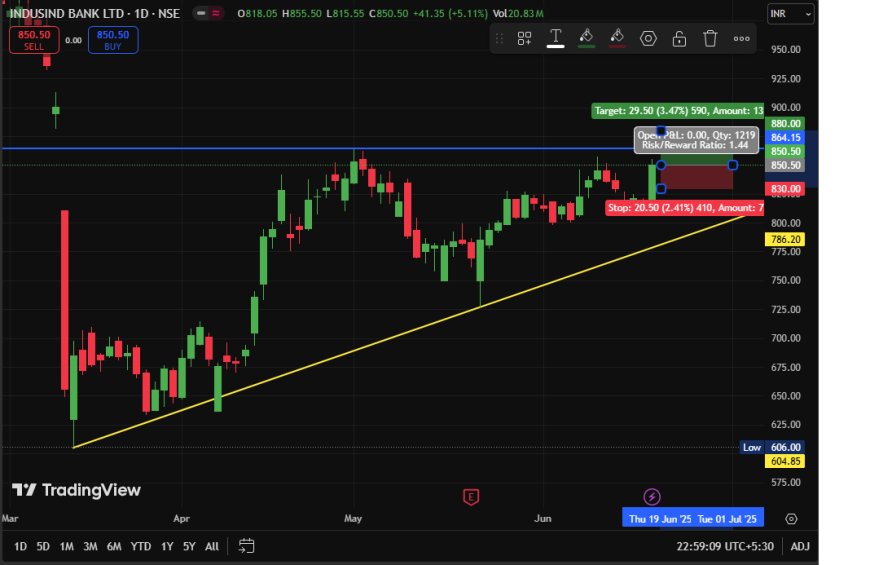Open chart axis settings gear icon

pos(791,519)
